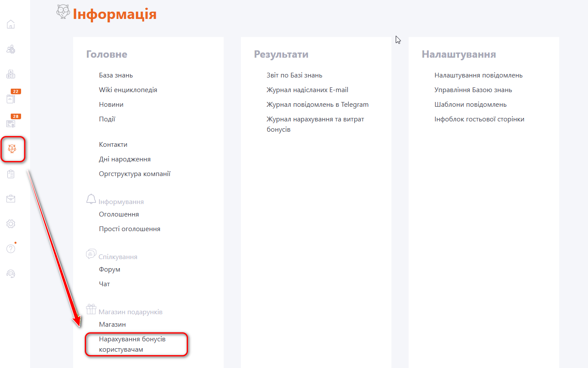Screen dimensions: 588x368
Task: Go to Wiki енциклопедія
Action: [128, 90]
